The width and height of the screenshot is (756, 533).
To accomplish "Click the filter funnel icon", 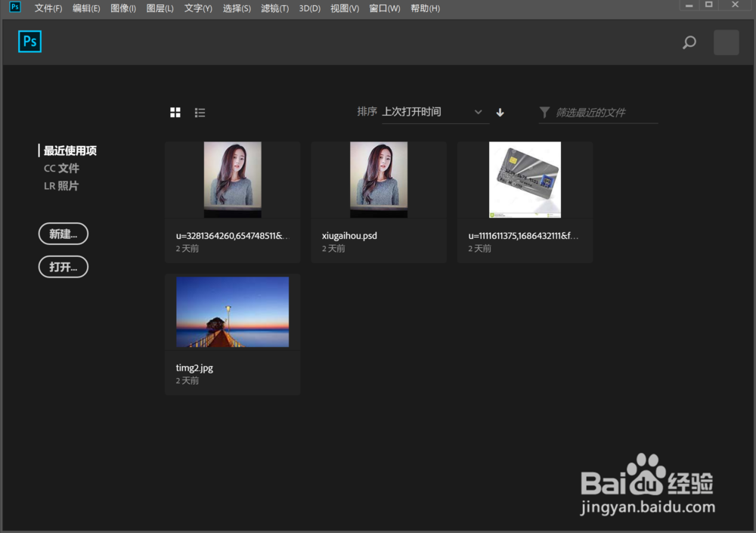I will pos(545,112).
